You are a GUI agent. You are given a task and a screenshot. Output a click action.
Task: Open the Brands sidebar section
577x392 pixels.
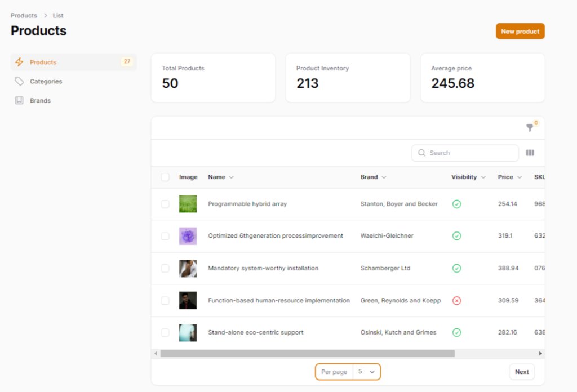coord(74,100)
